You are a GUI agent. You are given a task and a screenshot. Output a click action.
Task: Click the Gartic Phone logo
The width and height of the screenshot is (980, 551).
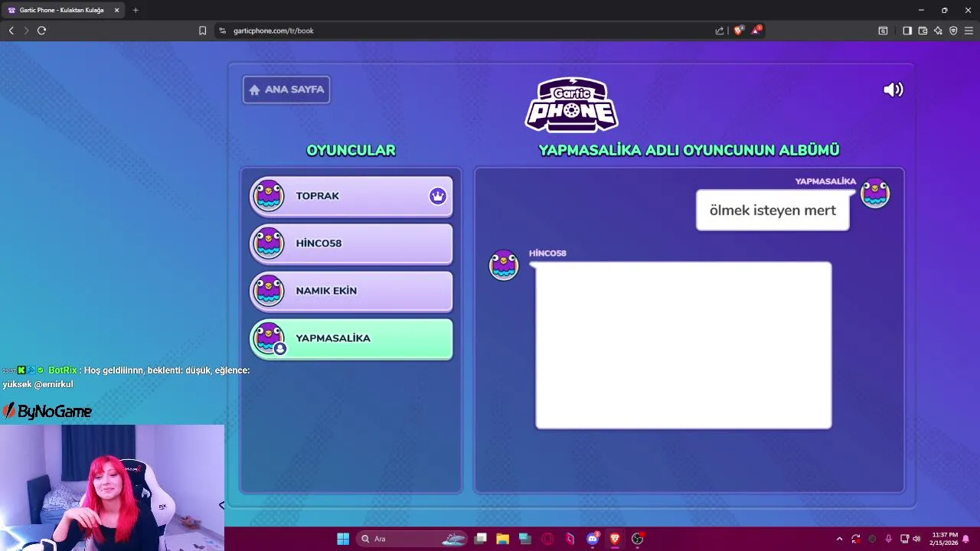pos(571,105)
